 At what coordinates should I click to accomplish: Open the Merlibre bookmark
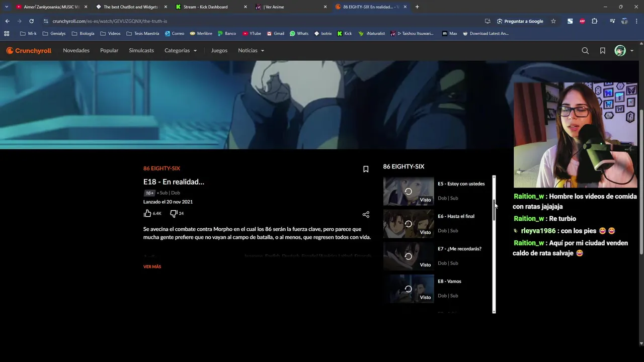pyautogui.click(x=201, y=34)
